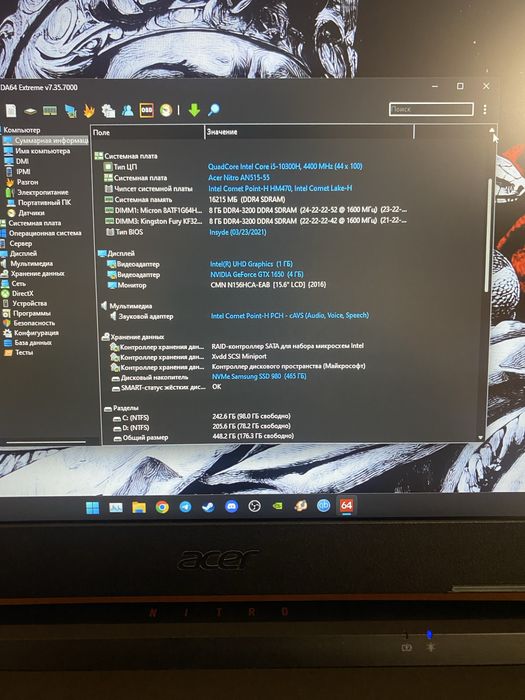This screenshot has height=700, width=525.
Task: Open Сервер tree category
Action: [x=17, y=244]
